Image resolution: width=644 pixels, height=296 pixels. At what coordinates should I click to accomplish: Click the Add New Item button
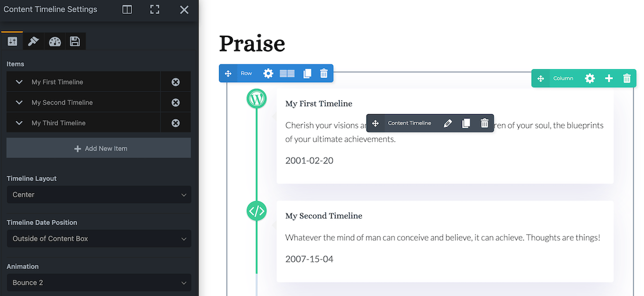point(99,148)
